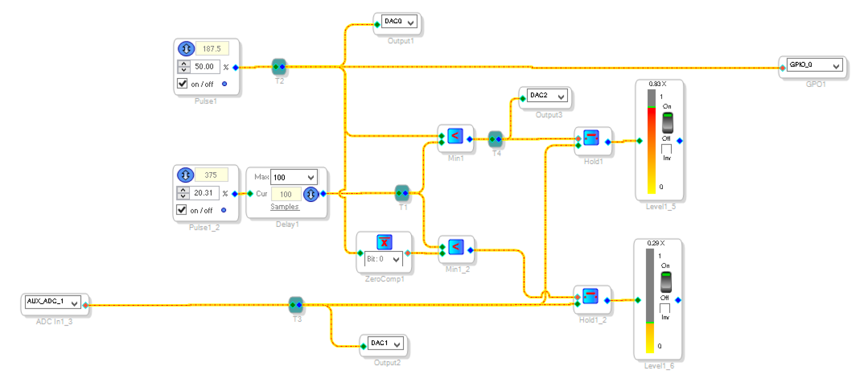The height and width of the screenshot is (391, 868).
Task: Click the T2 junction node
Action: point(279,67)
